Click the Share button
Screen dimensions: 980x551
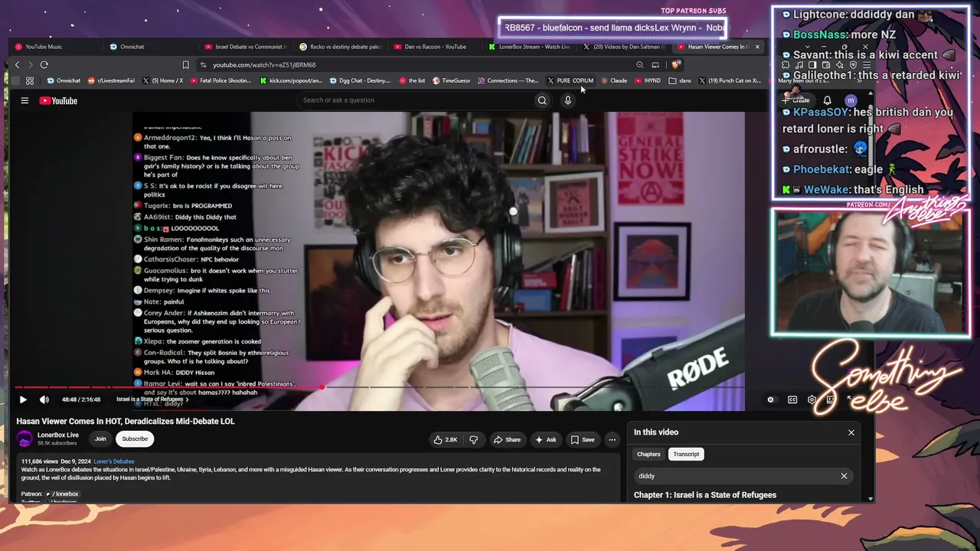507,439
